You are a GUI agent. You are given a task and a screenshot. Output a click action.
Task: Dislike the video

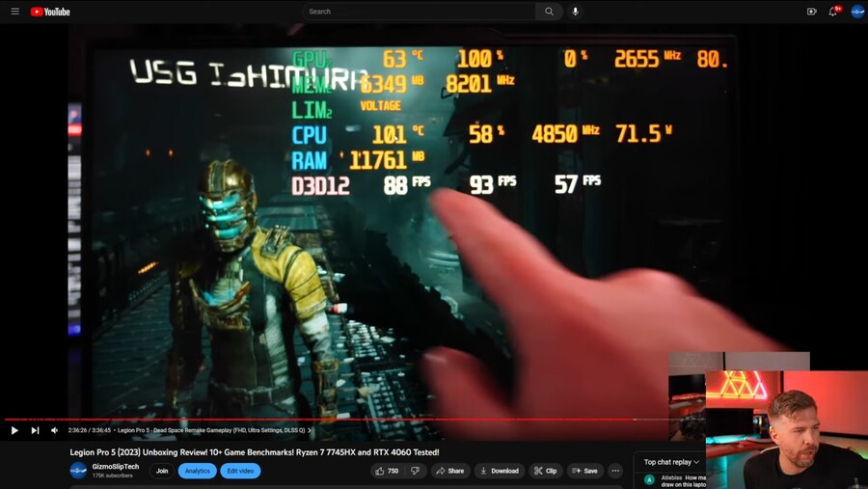[415, 471]
